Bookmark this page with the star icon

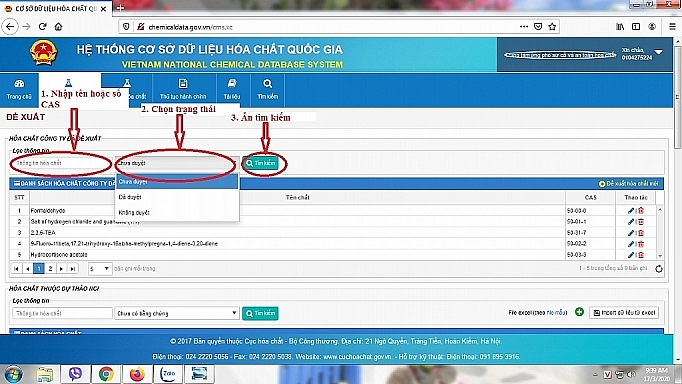552,27
